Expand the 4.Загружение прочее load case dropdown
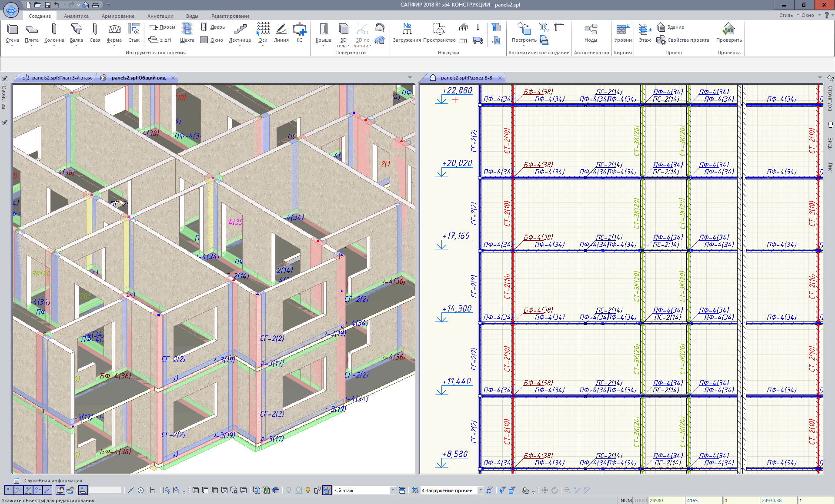835x504 pixels. click(481, 490)
